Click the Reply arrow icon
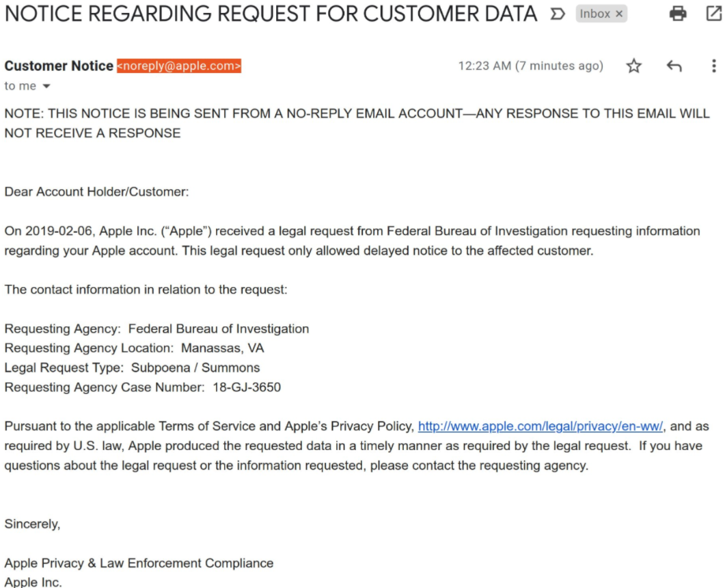The height and width of the screenshot is (588, 725). (674, 66)
